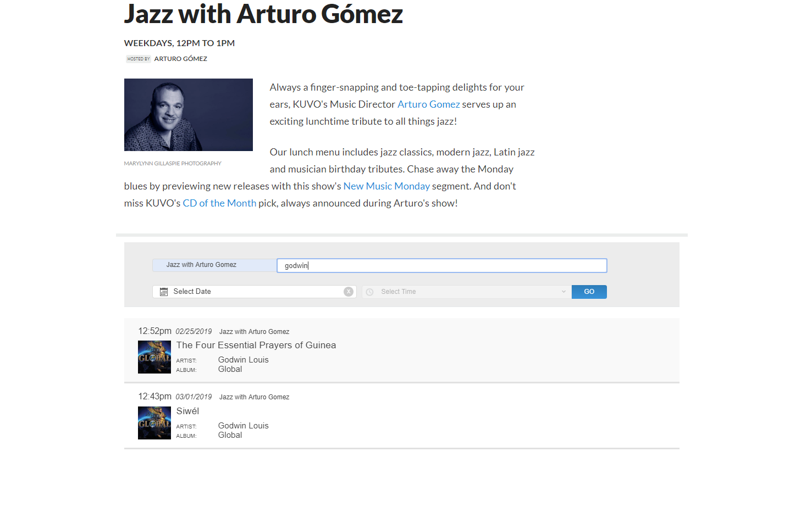Viewport: 812px width, 507px height.
Task: Click the ARTURO GÓMEZ hosted-by name
Action: (181, 59)
